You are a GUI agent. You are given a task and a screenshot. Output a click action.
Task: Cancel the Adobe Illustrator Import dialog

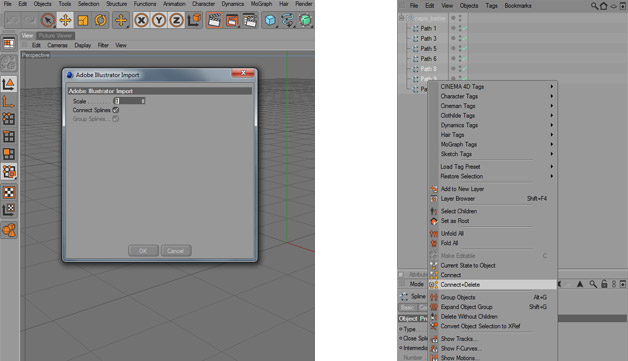pyautogui.click(x=176, y=251)
